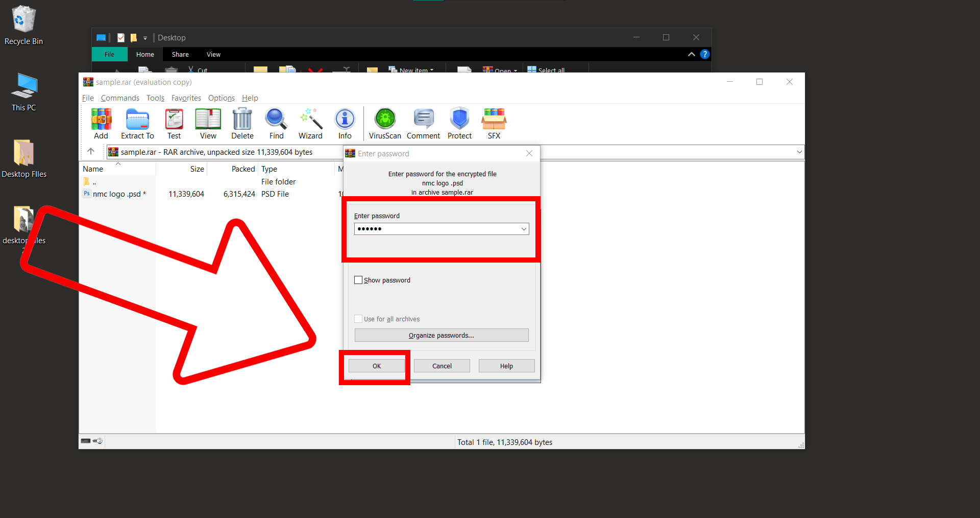The image size is (980, 518).
Task: Run the Test archive tool
Action: coord(174,123)
